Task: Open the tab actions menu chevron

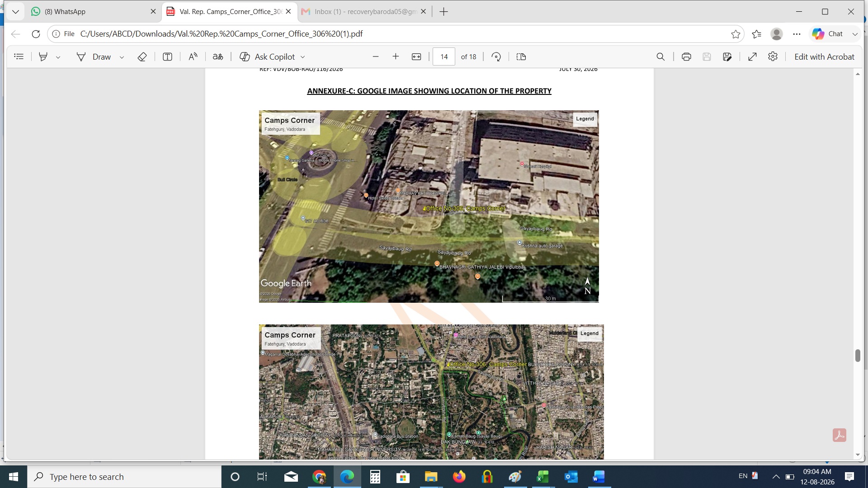Action: [15, 12]
